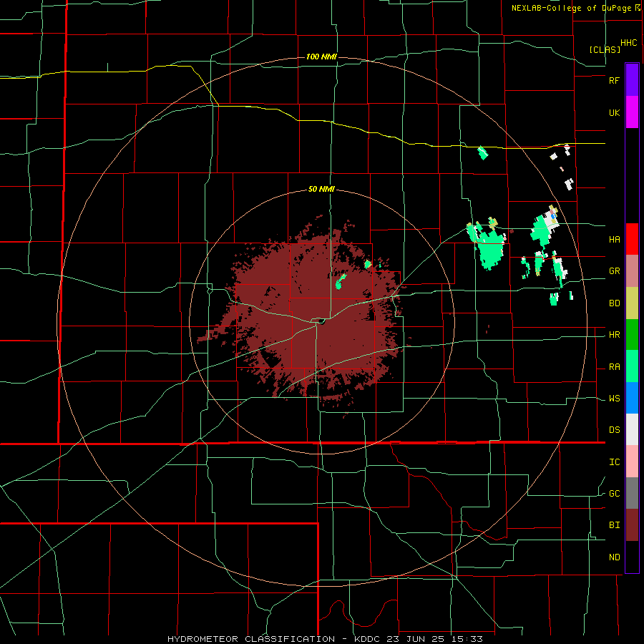The width and height of the screenshot is (644, 644).
Task: Click the "ND" legend label
Action: 615,557
